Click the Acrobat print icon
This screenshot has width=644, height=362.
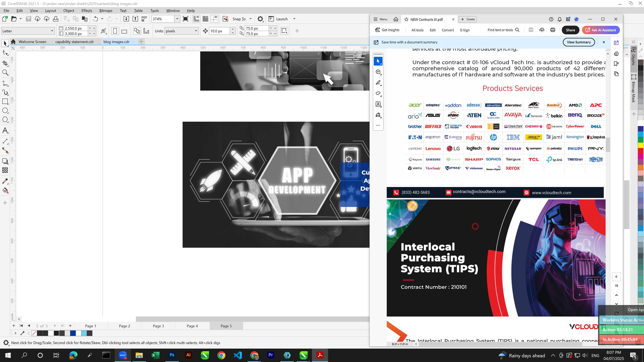pos(553,30)
